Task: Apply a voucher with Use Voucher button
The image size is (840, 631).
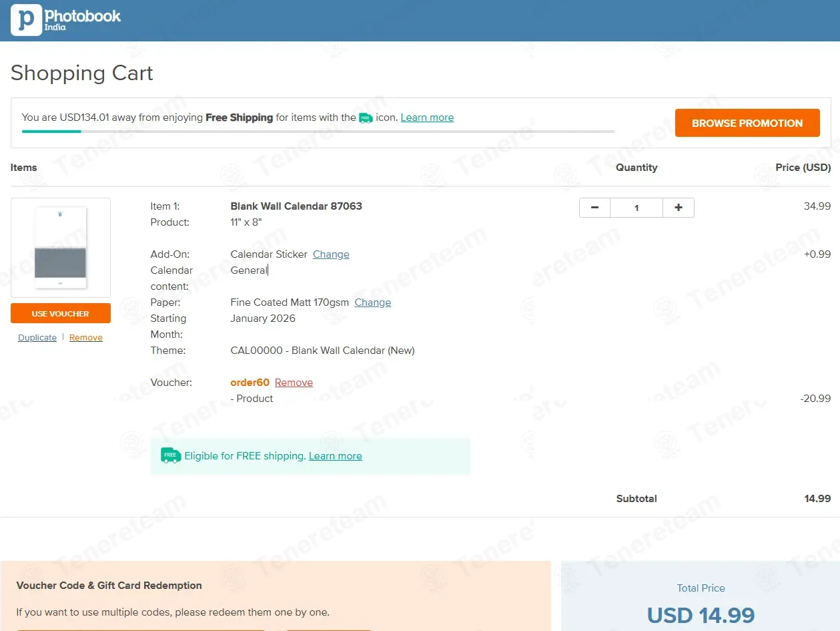Action: [x=61, y=313]
